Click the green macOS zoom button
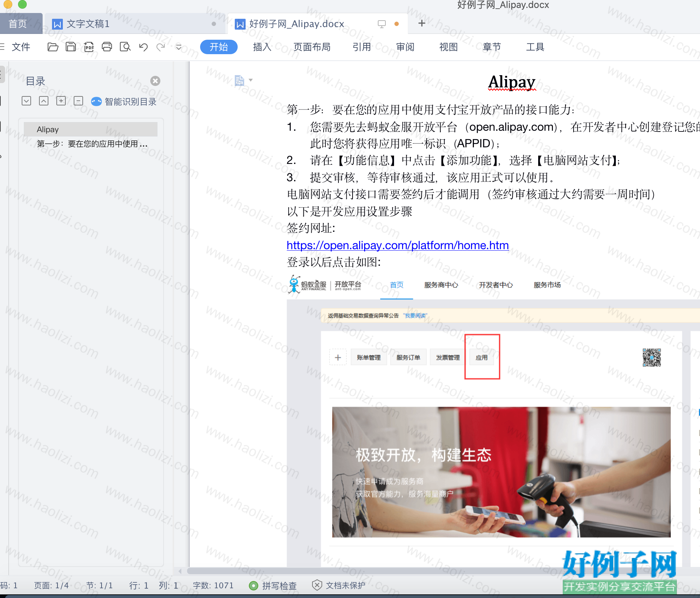This screenshot has width=700, height=598. (22, 4)
